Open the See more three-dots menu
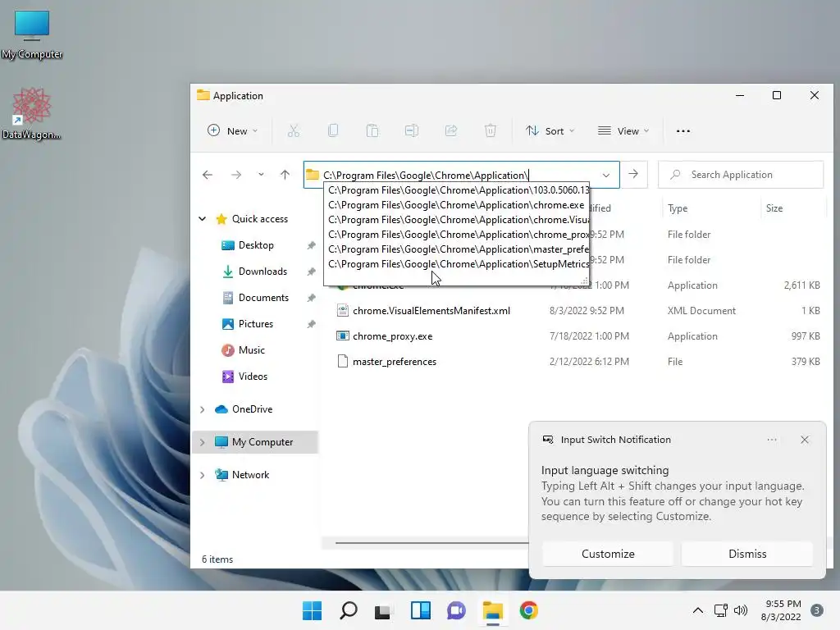Image resolution: width=840 pixels, height=630 pixels. click(683, 130)
